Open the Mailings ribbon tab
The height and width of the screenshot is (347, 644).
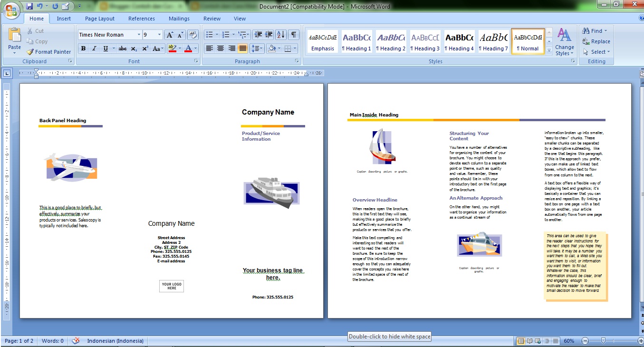[x=179, y=19]
